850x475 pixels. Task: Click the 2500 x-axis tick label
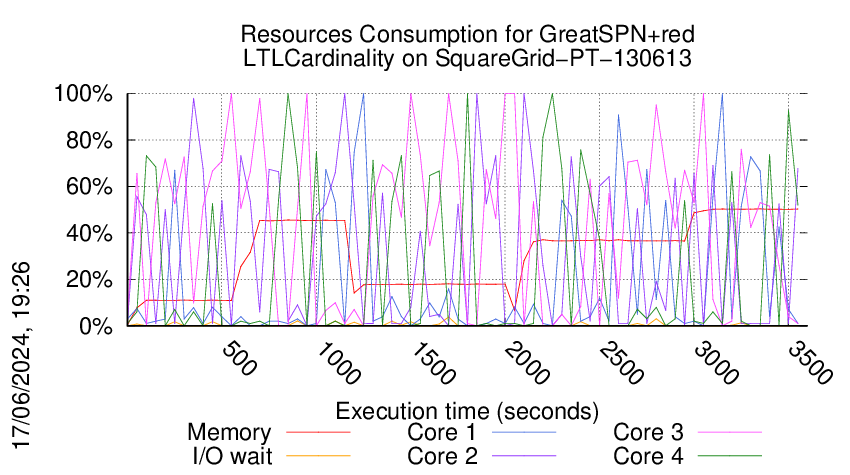(x=621, y=363)
